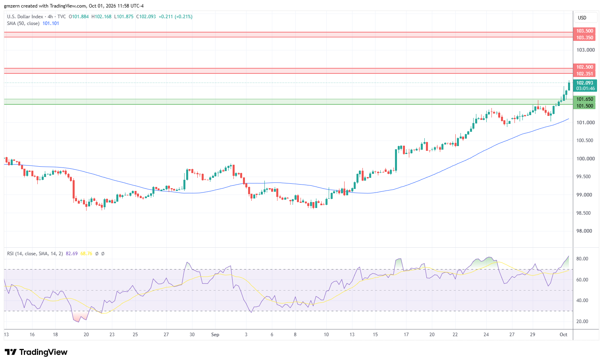The image size is (603, 364).
Task: Open the USD currency selector
Action: [x=586, y=17]
